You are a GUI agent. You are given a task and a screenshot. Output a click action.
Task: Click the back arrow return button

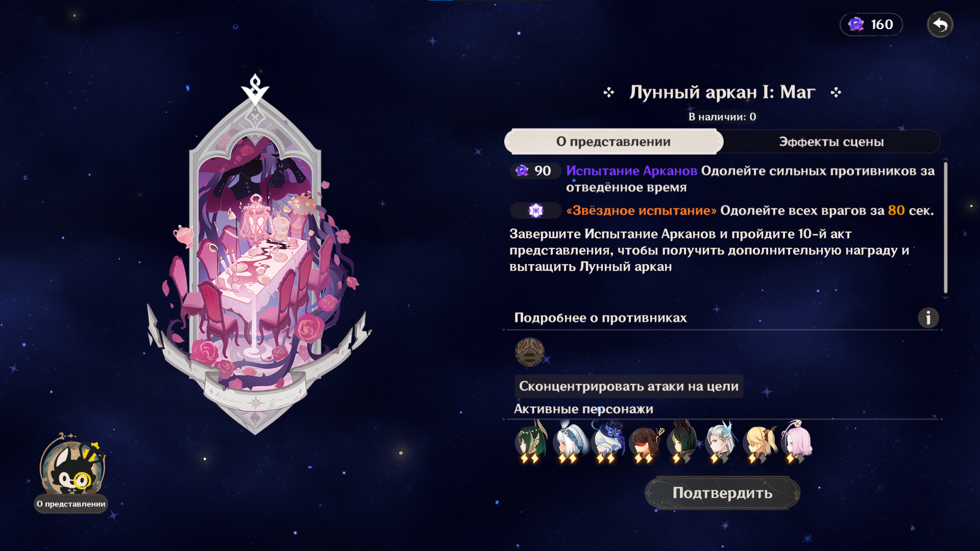point(940,24)
